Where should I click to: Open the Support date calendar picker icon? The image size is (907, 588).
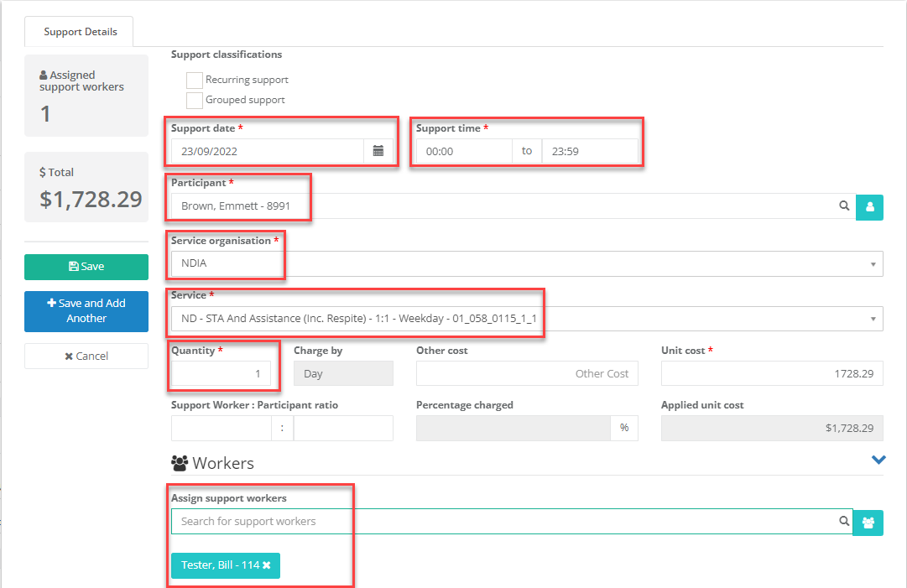pyautogui.click(x=378, y=152)
